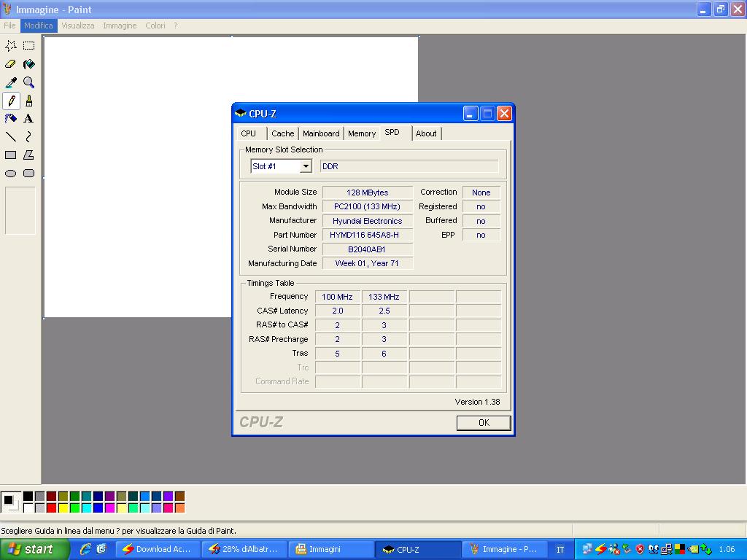Open the Mainboard tab in CPU-Z
The width and height of the screenshot is (747, 560).
point(321,134)
